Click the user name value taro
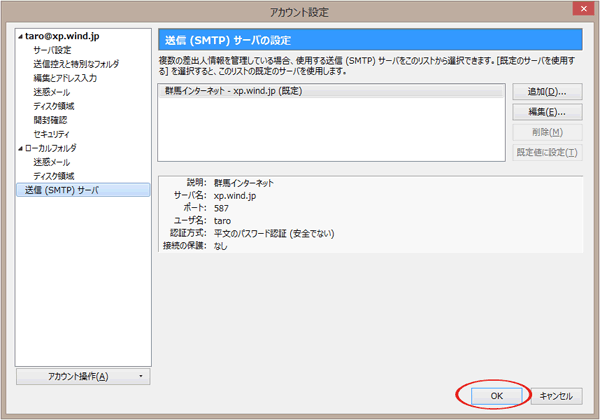This screenshot has width=600, height=420. pos(222,221)
